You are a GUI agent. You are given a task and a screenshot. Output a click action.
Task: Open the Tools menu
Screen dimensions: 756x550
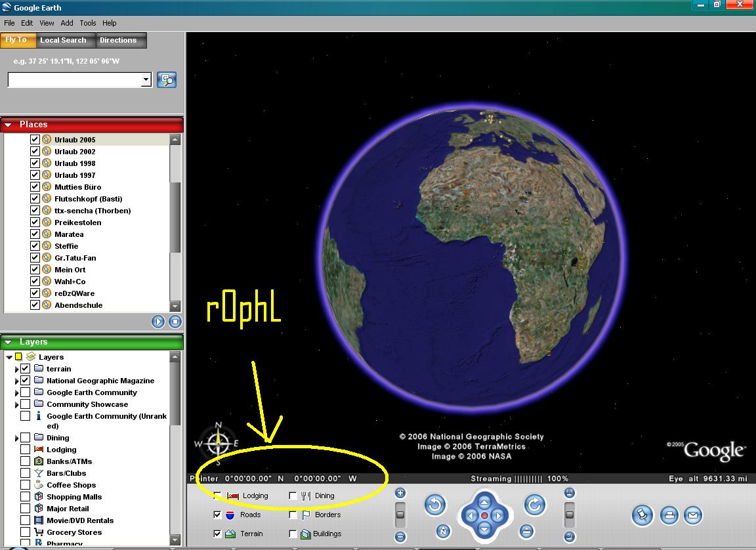(87, 23)
